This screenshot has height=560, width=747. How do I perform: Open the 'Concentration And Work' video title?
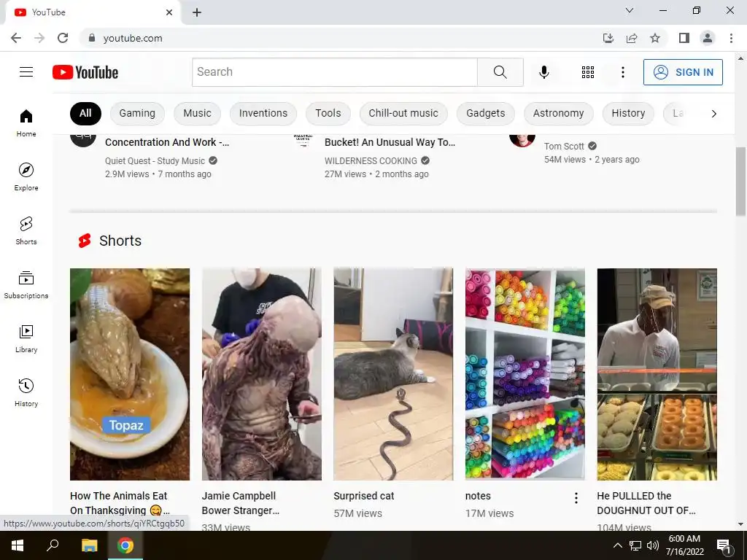(x=167, y=142)
